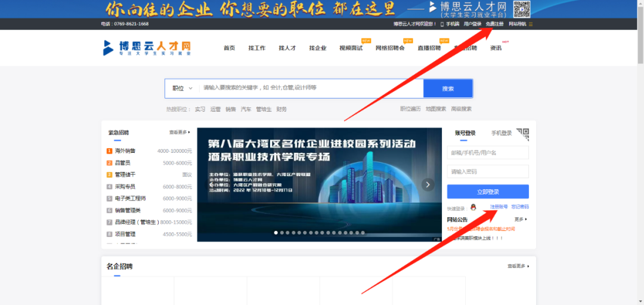
Task: Click the 忘记密码 link
Action: (520, 207)
